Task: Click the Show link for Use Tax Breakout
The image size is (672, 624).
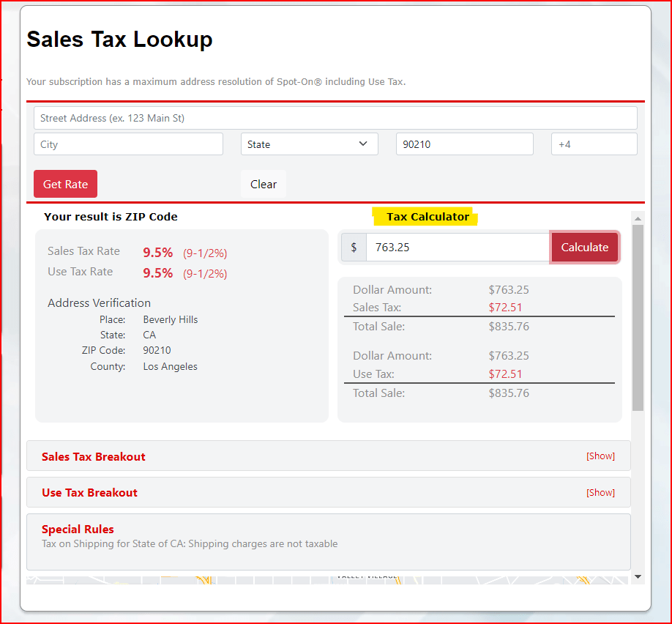Action: [600, 492]
